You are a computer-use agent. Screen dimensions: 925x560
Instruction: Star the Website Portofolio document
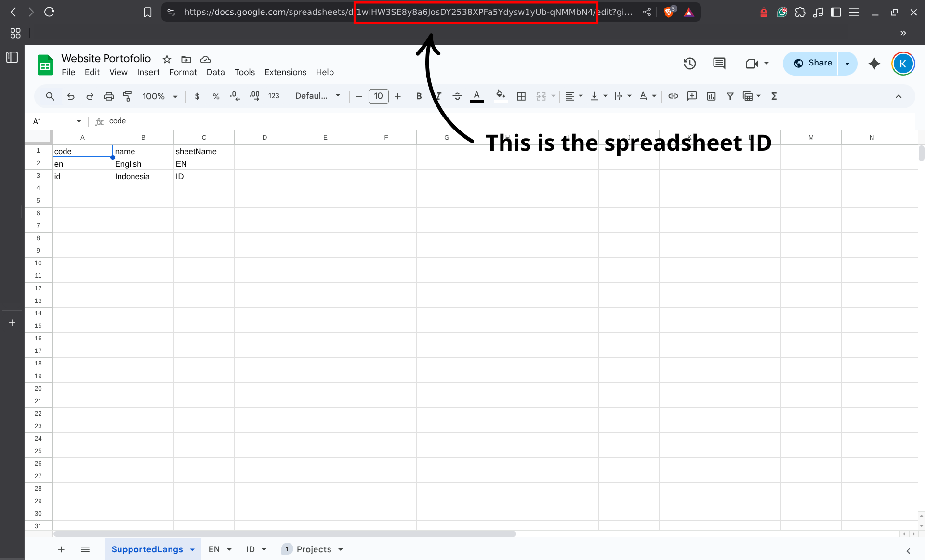point(167,59)
